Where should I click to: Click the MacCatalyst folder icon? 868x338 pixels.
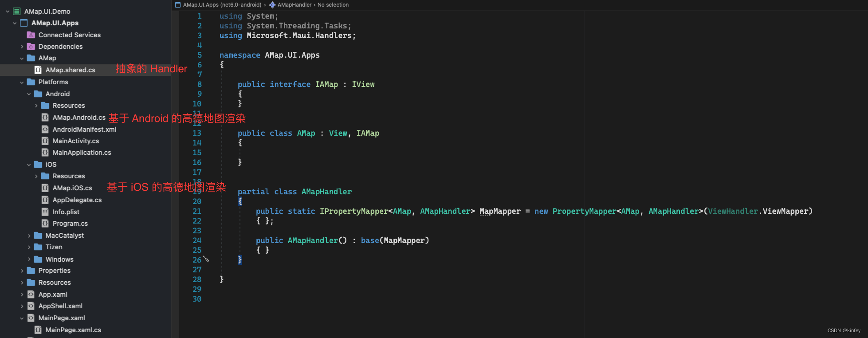click(x=38, y=236)
